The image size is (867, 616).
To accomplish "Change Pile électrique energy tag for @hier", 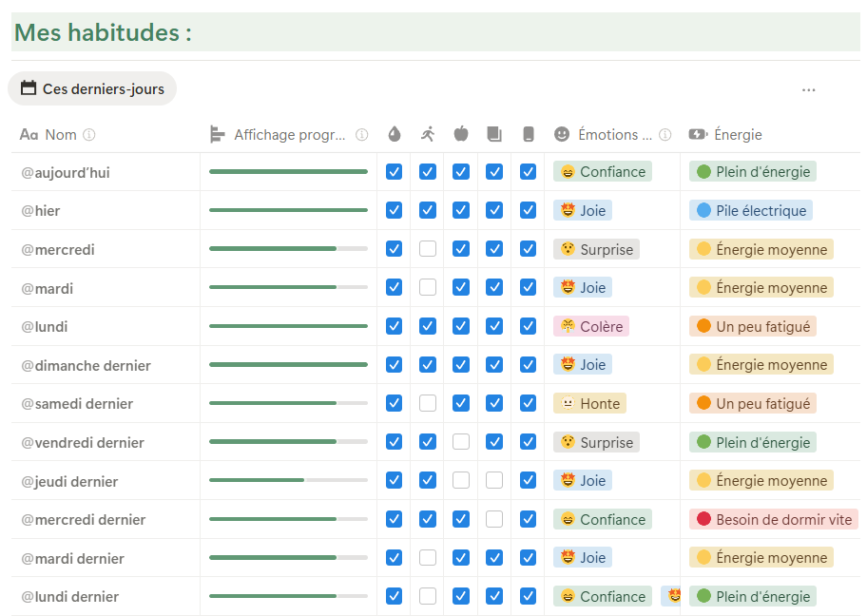I will (x=751, y=210).
